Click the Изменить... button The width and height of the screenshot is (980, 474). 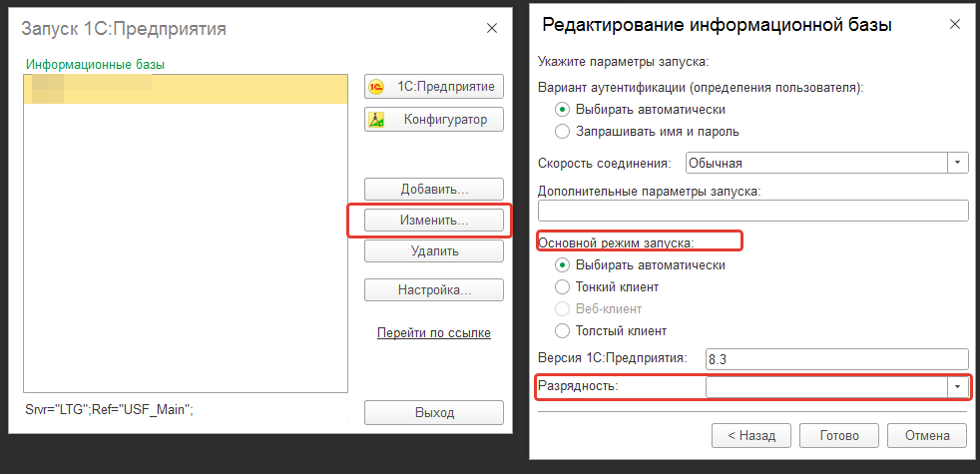click(434, 221)
